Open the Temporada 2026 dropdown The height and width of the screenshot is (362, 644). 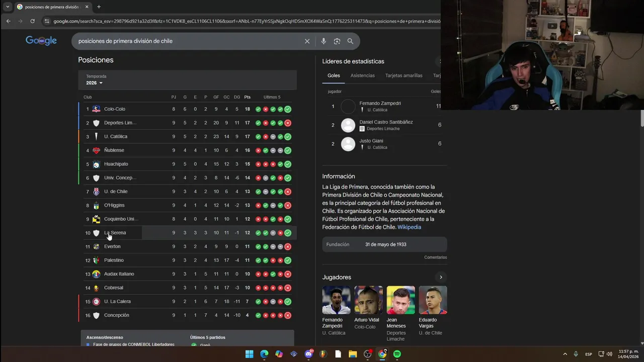click(94, 83)
